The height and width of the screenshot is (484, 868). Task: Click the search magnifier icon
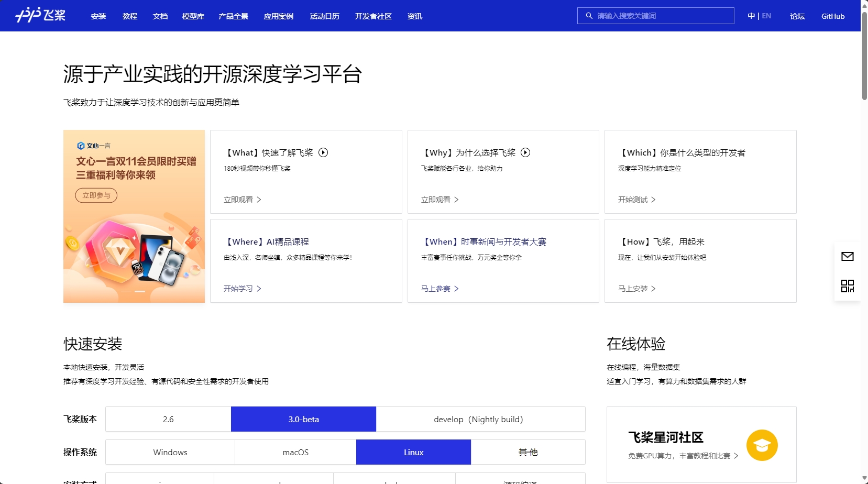pyautogui.click(x=589, y=16)
